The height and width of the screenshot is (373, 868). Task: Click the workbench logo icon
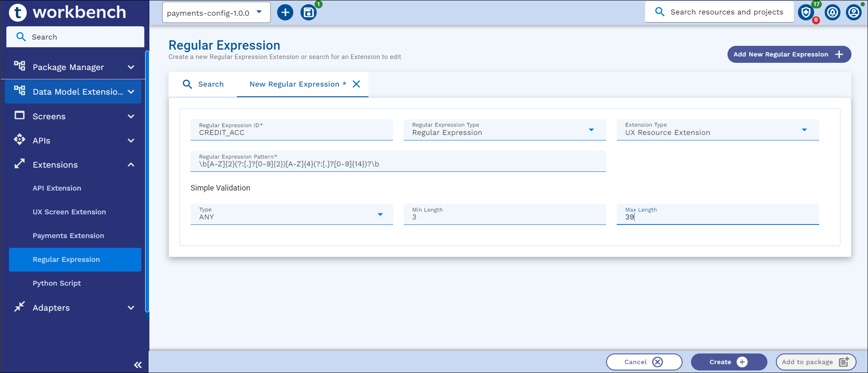(18, 13)
